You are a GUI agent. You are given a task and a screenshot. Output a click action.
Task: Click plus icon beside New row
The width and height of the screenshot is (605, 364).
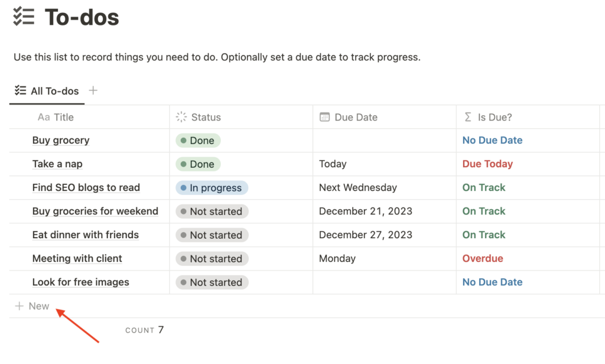point(19,306)
